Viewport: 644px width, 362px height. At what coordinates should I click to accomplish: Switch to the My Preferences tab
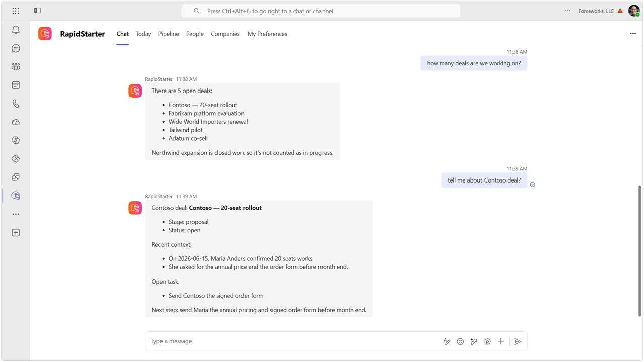click(267, 34)
